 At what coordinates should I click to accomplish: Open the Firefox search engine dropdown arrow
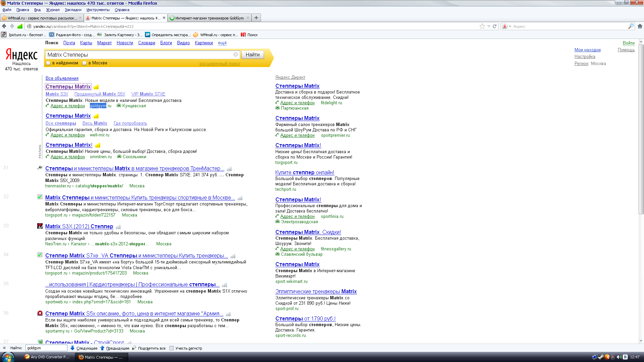click(510, 26)
